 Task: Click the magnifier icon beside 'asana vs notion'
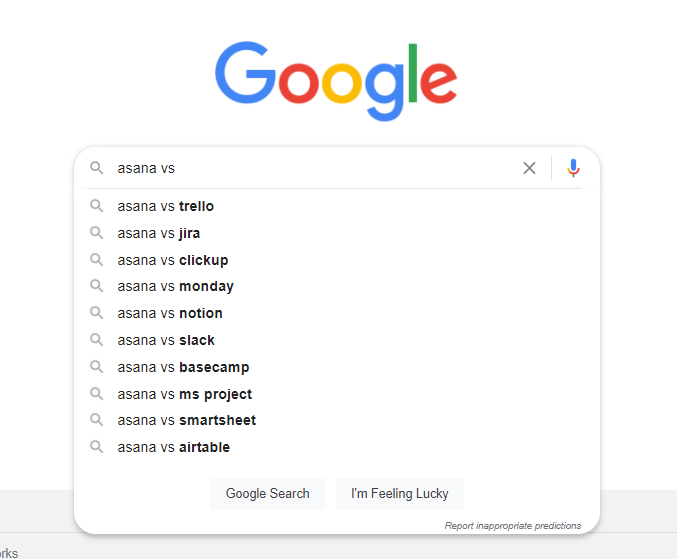coord(97,313)
